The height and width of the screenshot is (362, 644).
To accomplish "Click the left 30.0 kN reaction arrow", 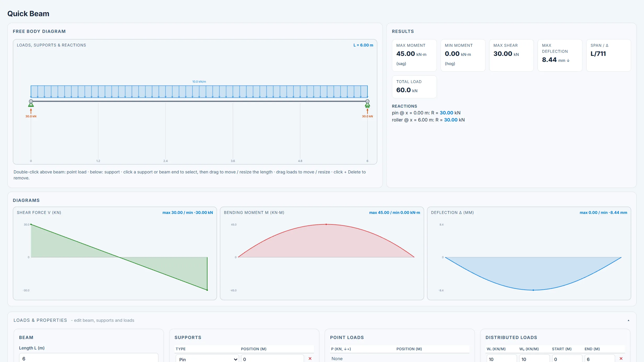I will 31,112.
